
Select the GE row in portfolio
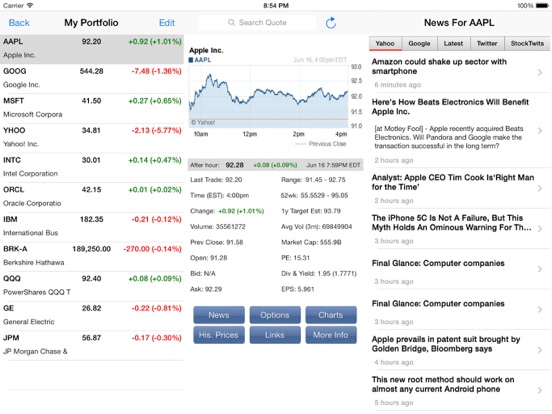[92, 315]
